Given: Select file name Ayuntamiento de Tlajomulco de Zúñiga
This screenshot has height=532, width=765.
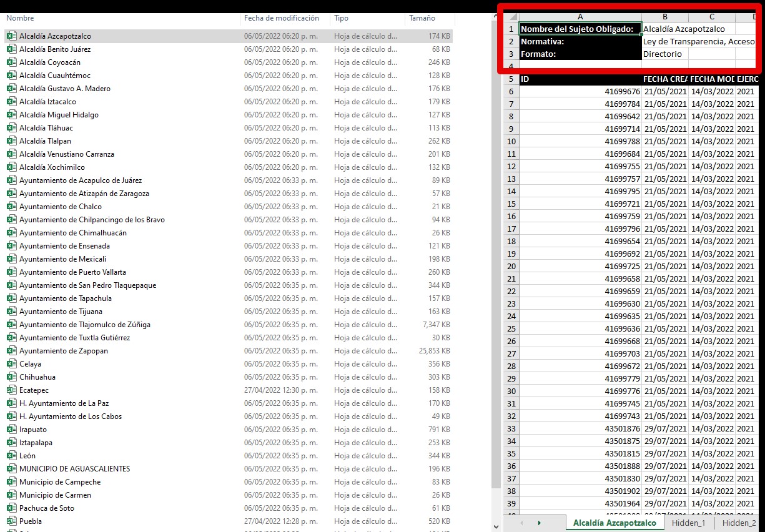Looking at the screenshot, I should coord(85,325).
